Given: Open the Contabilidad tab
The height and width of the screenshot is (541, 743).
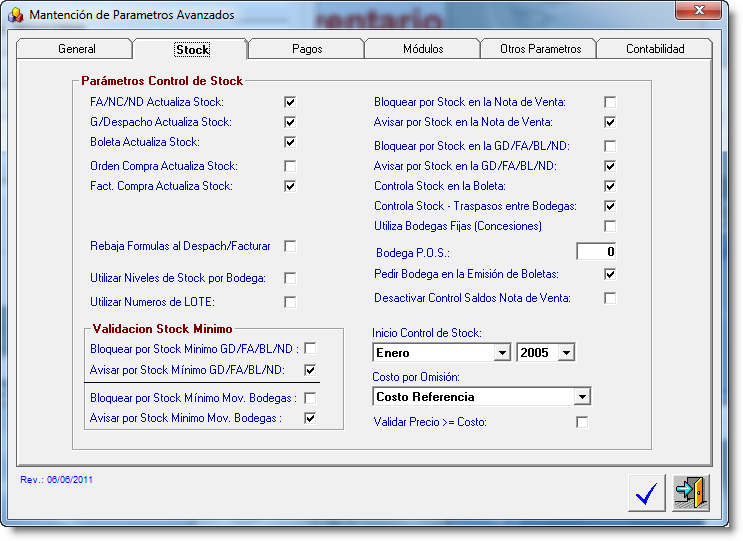Looking at the screenshot, I should pyautogui.click(x=655, y=49).
